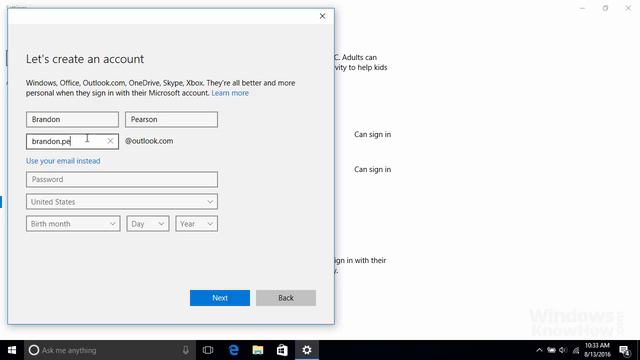Choose Use your email instead

coord(63,161)
